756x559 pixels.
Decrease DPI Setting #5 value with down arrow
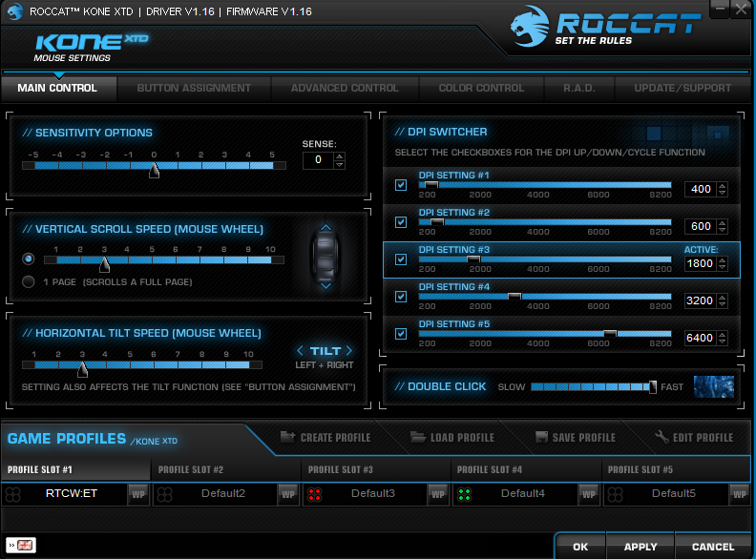(x=724, y=342)
